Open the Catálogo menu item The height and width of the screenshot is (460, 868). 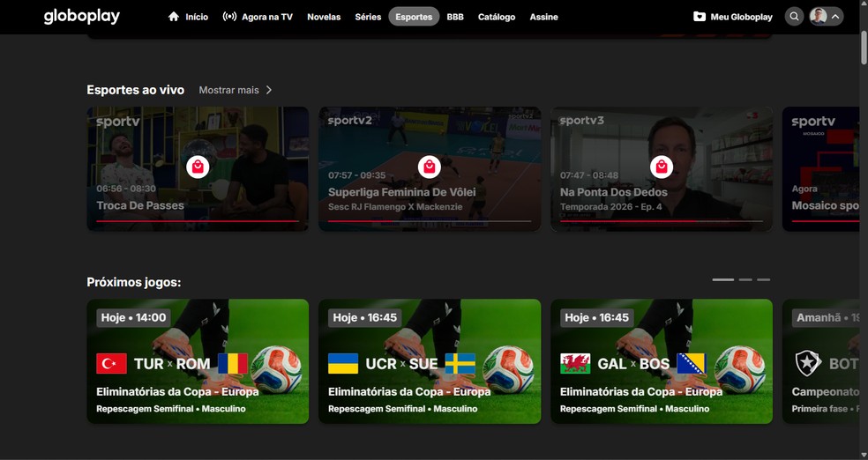497,17
